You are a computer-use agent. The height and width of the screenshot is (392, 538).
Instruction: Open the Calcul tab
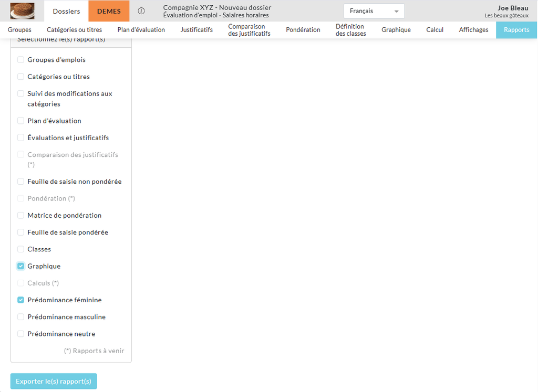[434, 30]
